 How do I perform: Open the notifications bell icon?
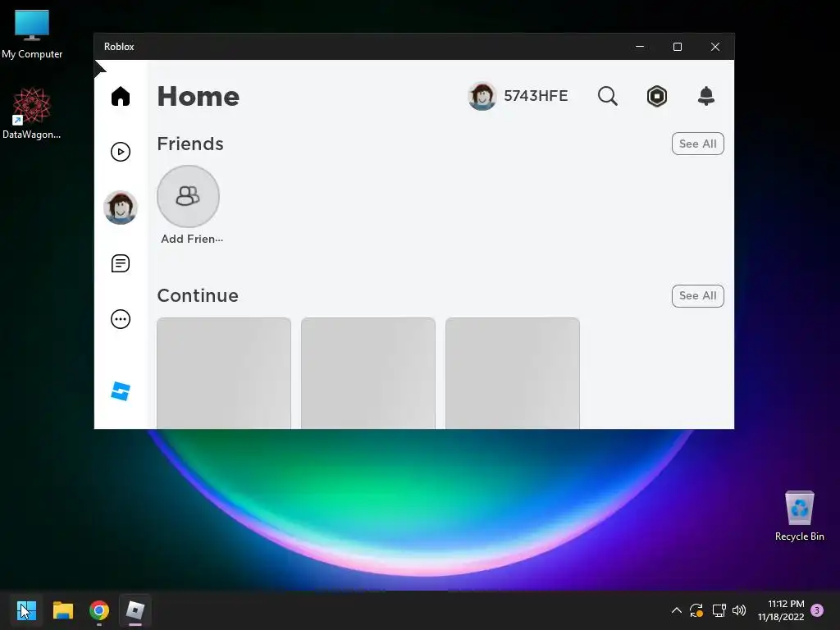coord(706,97)
